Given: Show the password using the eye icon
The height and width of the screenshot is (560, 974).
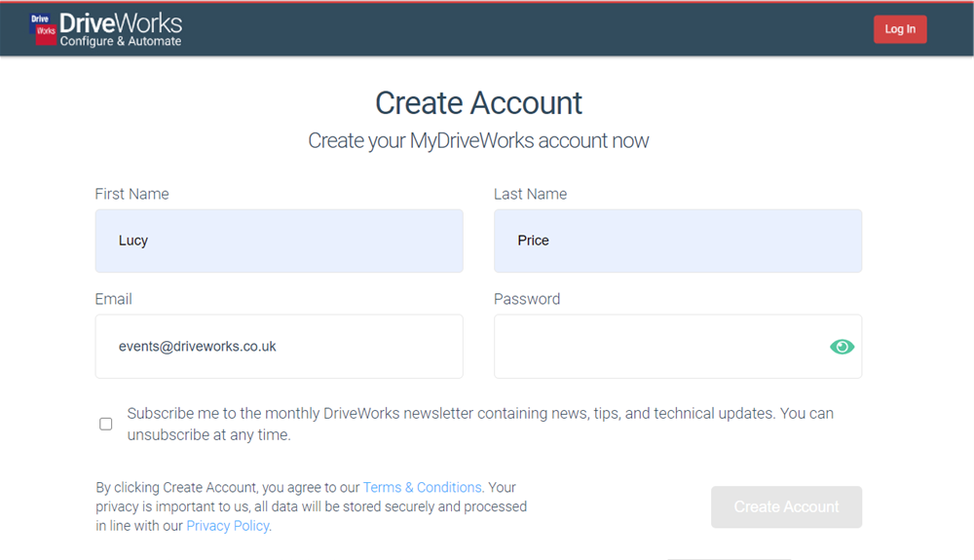Looking at the screenshot, I should pos(842,347).
